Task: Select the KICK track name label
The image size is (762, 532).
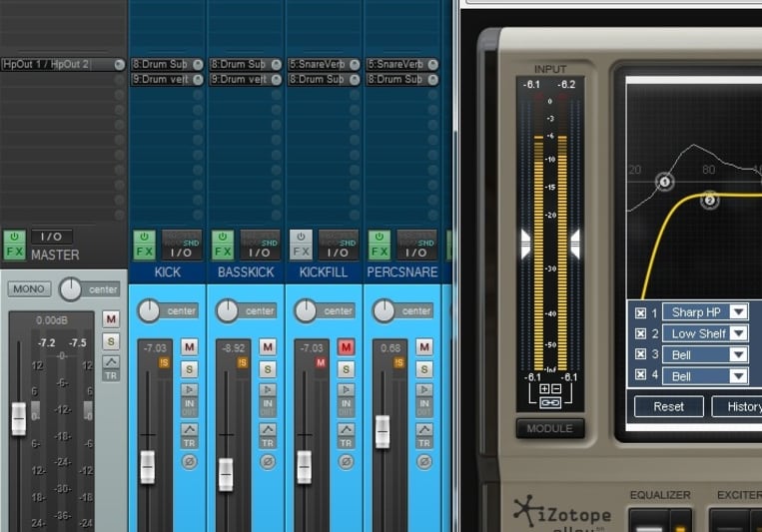Action: click(168, 272)
